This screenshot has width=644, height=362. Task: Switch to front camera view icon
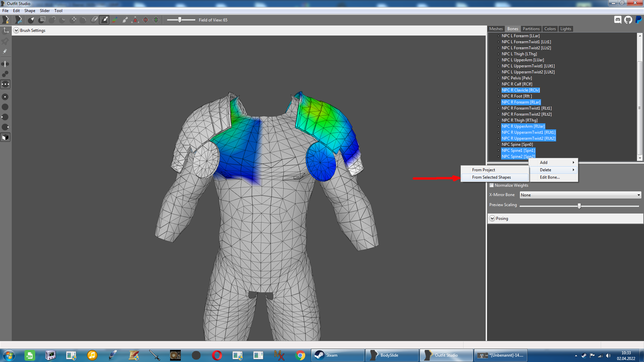[5, 97]
